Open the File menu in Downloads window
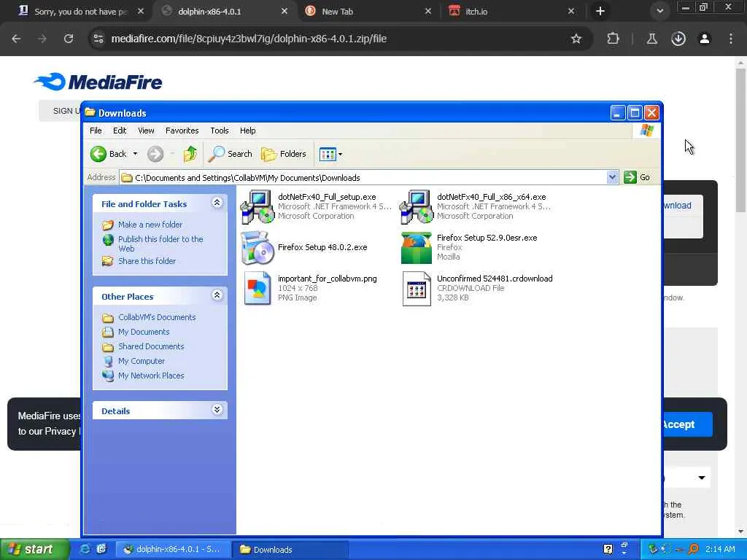 point(96,131)
